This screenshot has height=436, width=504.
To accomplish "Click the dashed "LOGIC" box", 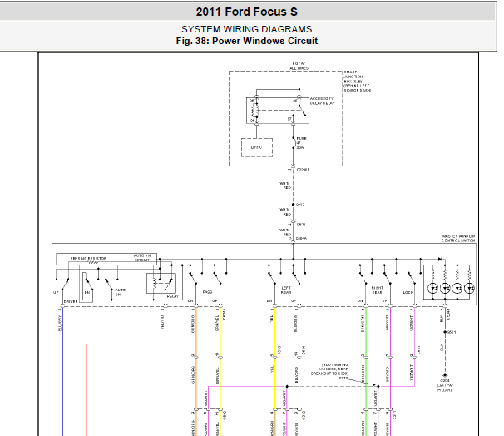I will coord(257,147).
